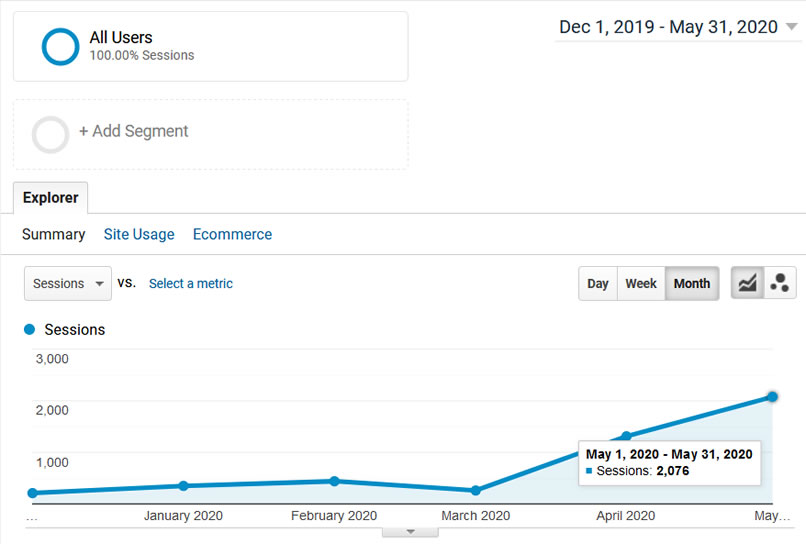Click the All Users segment circle icon
Viewport: 806px width, 544px height.
pyautogui.click(x=60, y=47)
